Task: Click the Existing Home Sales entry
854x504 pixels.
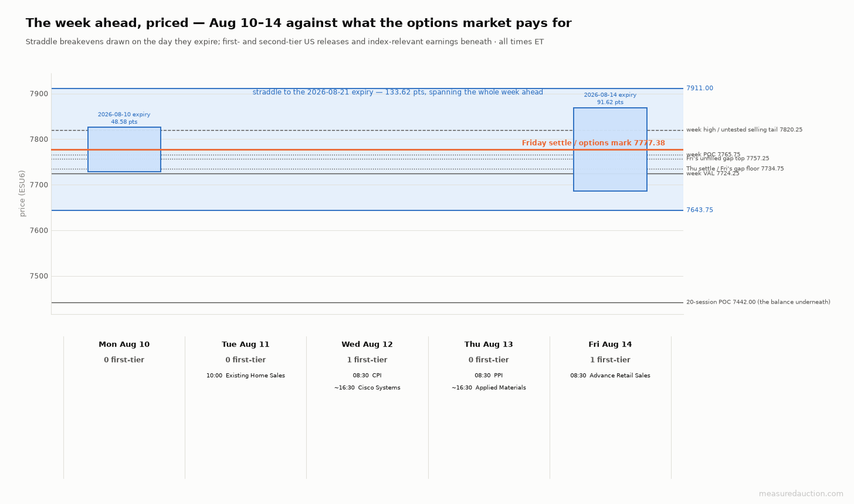Action: coord(246,376)
